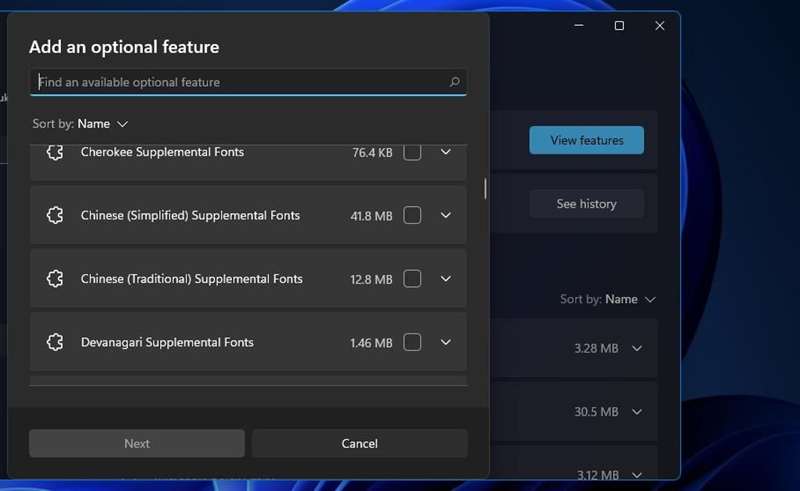Expand the installed feature sized 3.28 MB
Viewport: 800px width, 491px height.
point(637,348)
